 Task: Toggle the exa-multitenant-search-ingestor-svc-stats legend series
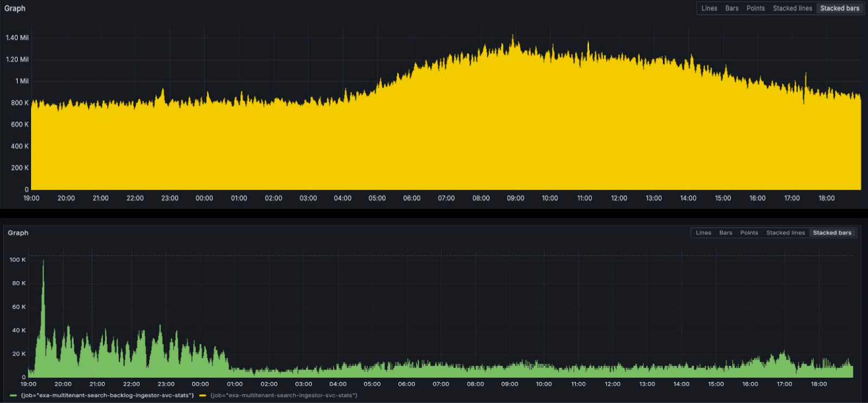coord(284,395)
